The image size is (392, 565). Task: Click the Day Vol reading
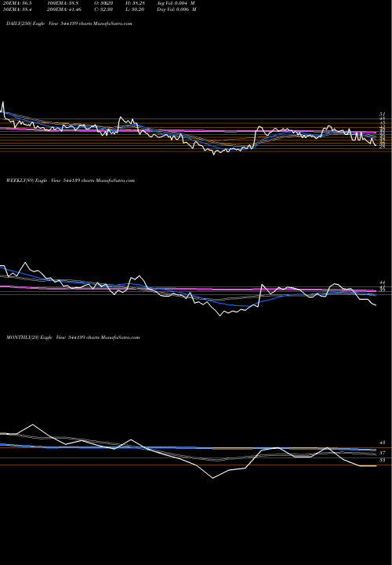click(x=176, y=9)
